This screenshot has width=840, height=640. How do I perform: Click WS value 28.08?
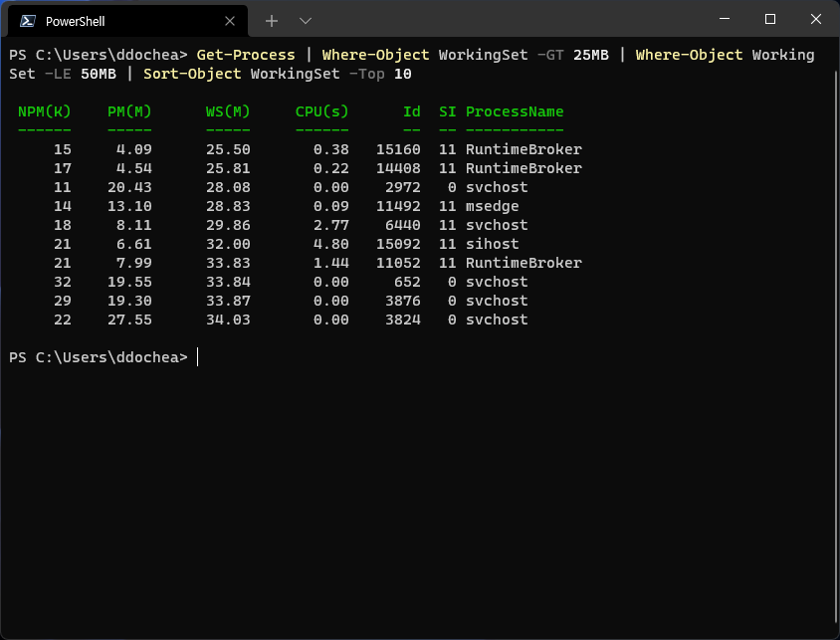point(228,187)
